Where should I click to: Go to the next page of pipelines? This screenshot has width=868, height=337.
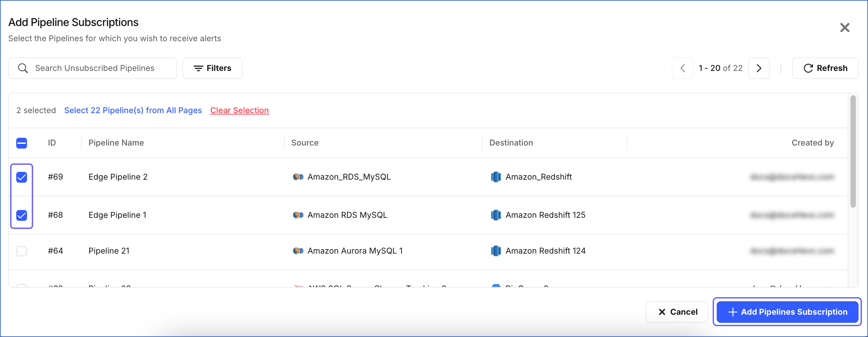[759, 68]
